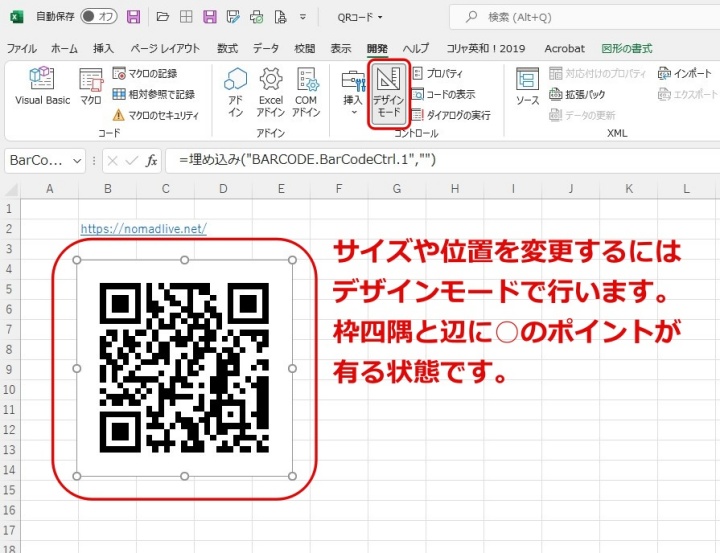This screenshot has width=720, height=553.
Task: Toggle デザインモード button
Action: pos(388,93)
